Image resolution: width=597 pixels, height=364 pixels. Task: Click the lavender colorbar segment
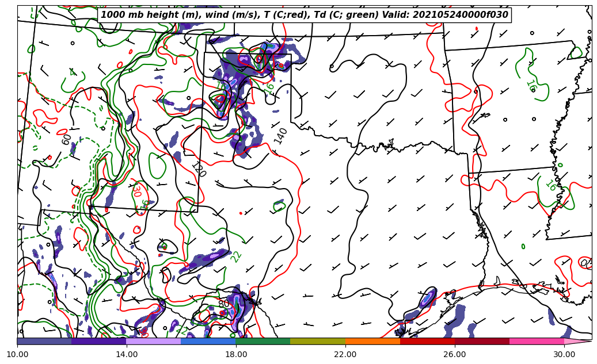pyautogui.click(x=153, y=341)
